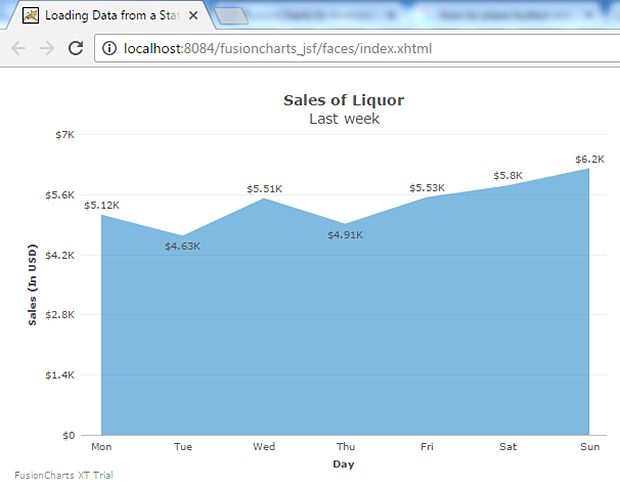Open a new tab button
620x488 pixels.
pyautogui.click(x=231, y=16)
